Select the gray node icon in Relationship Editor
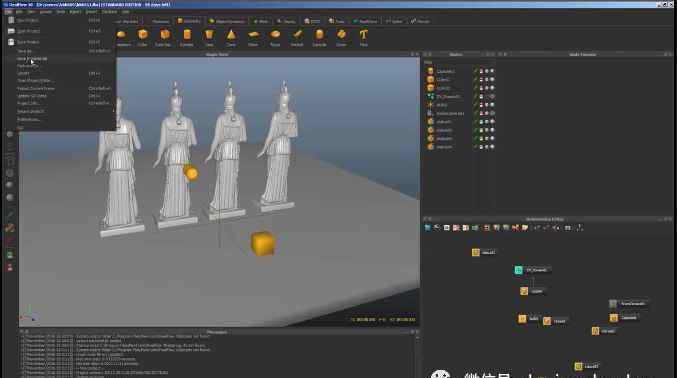The image size is (677, 378). [613, 304]
